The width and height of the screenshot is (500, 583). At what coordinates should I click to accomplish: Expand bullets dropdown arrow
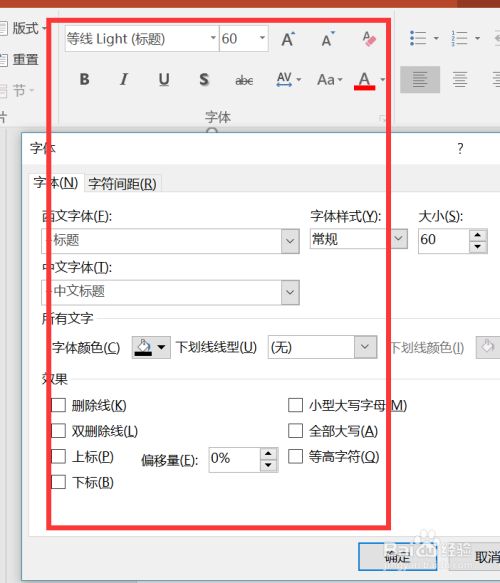436,38
